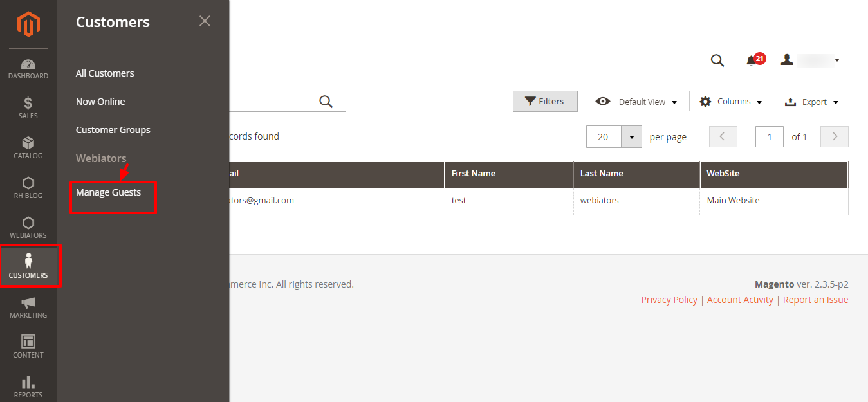Open the admin user account menu
Image resolution: width=868 pixels, height=402 pixels.
pyautogui.click(x=810, y=60)
